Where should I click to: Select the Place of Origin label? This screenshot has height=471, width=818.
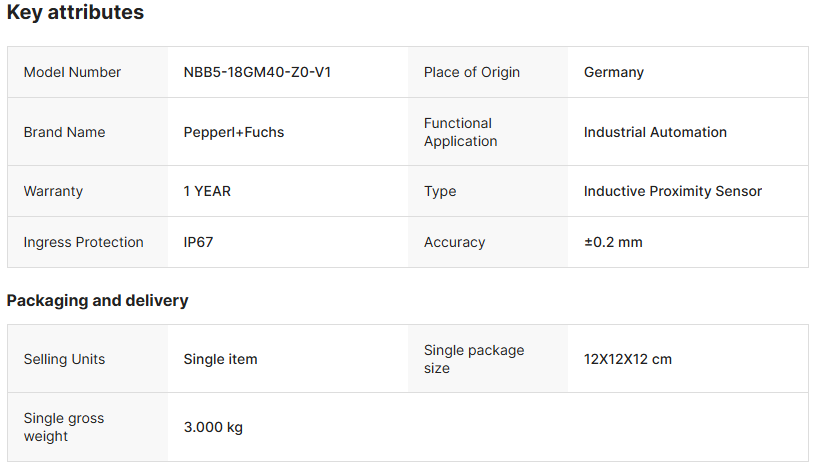(472, 72)
